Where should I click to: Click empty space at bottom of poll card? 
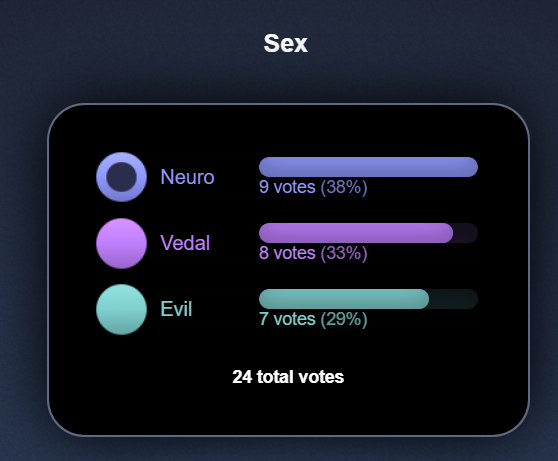click(x=288, y=411)
